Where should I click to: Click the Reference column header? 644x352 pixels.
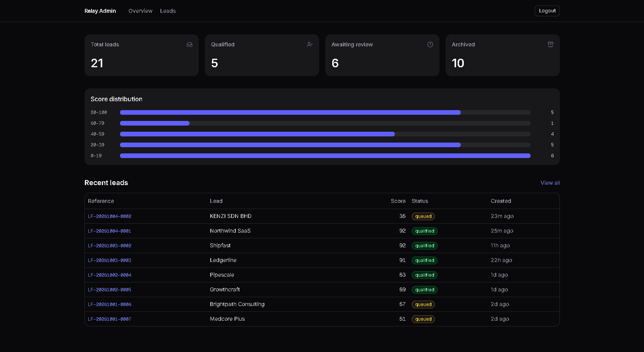pyautogui.click(x=101, y=201)
